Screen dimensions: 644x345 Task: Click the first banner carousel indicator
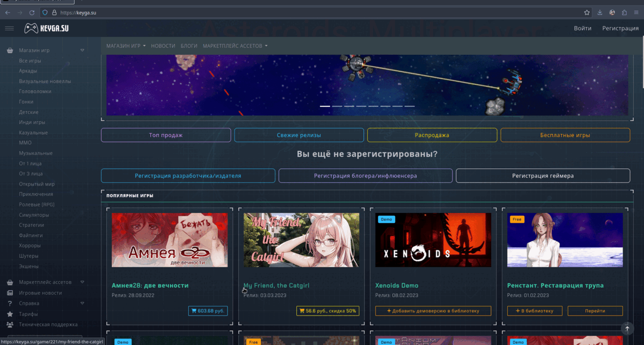tap(325, 106)
